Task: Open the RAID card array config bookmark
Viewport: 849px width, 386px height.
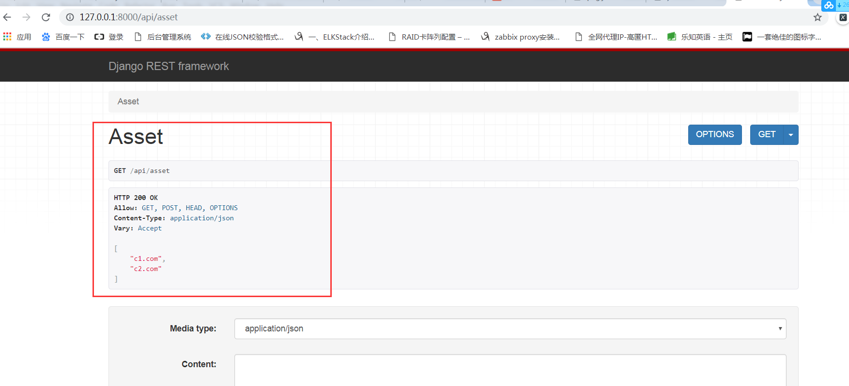Action: [429, 37]
